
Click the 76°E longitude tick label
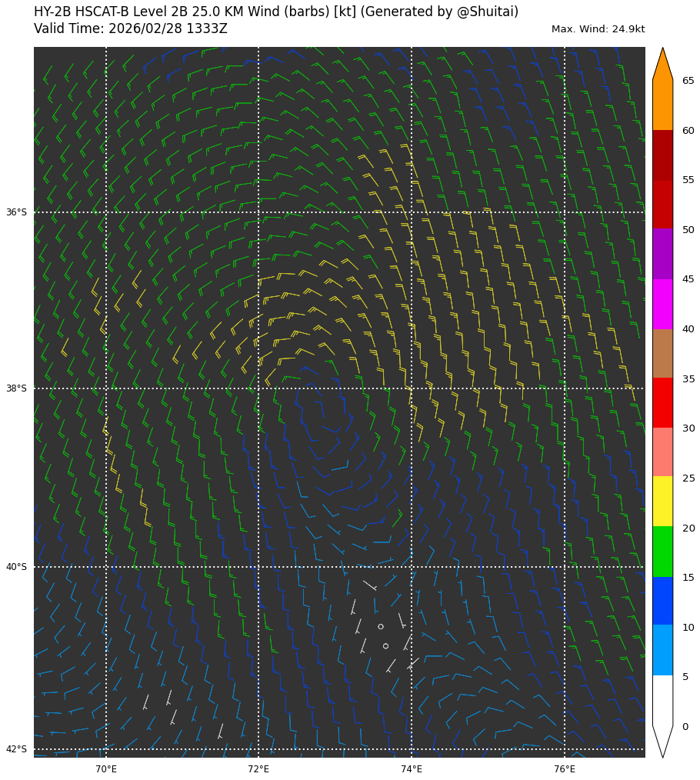[x=565, y=769]
